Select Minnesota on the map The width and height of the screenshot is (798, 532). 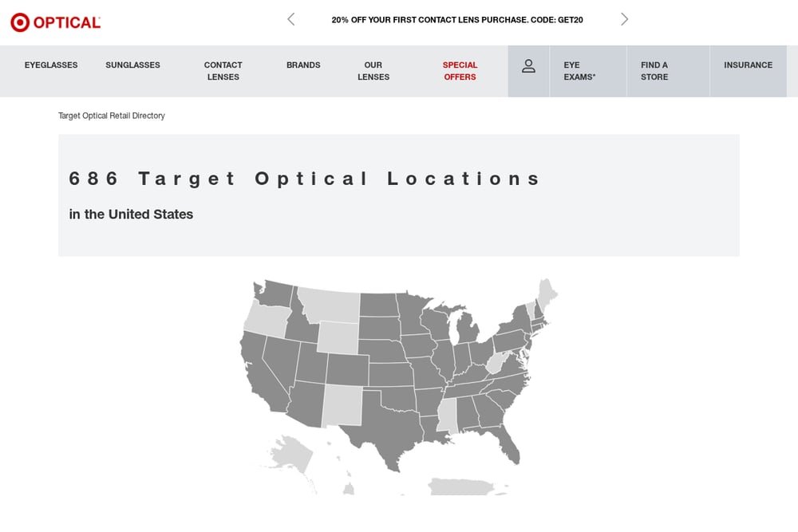tap(409, 313)
